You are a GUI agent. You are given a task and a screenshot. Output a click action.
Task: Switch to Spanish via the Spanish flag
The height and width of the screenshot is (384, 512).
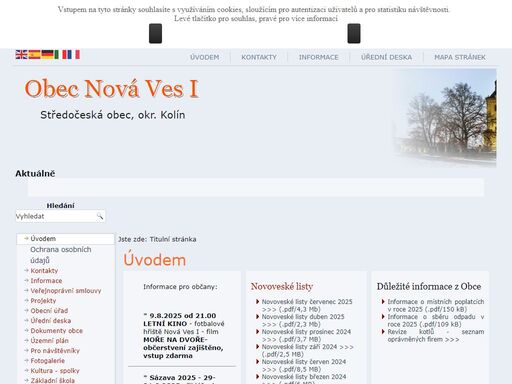tap(34, 54)
